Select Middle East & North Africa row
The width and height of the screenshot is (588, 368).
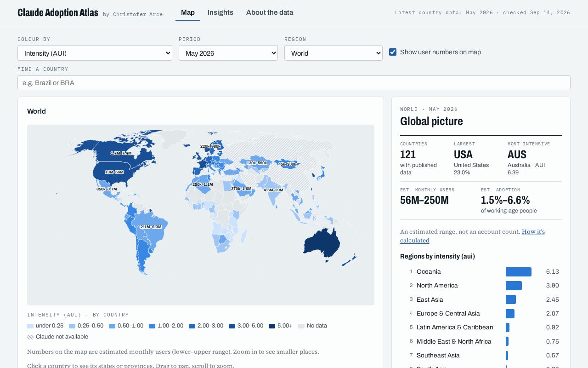[x=481, y=342]
